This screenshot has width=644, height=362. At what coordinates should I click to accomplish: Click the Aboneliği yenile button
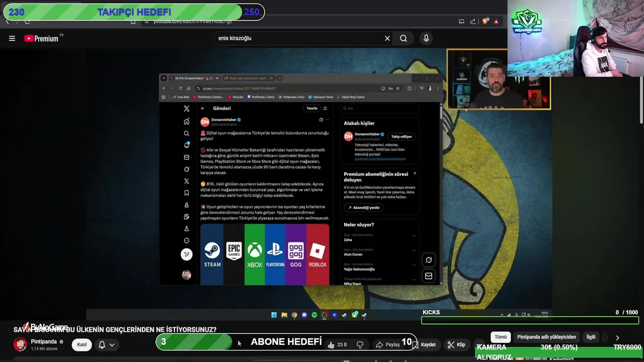coord(364,208)
